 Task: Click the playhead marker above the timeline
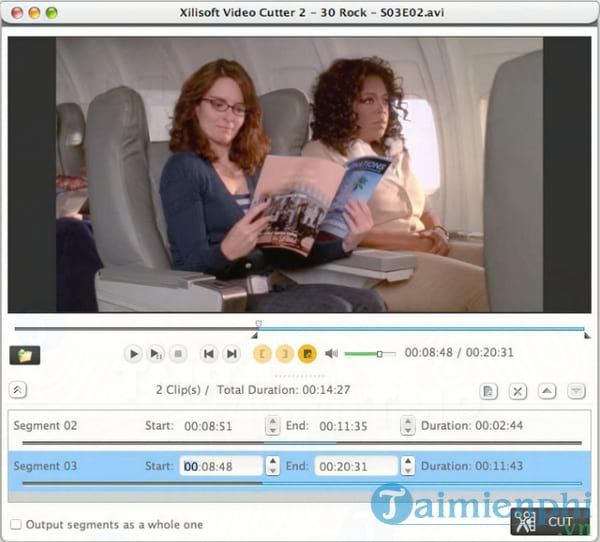pyautogui.click(x=259, y=323)
